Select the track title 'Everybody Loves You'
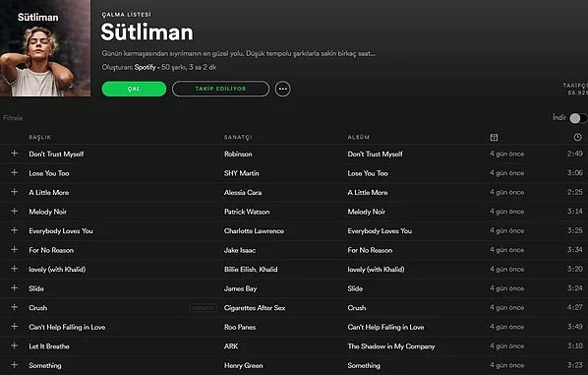 click(61, 231)
